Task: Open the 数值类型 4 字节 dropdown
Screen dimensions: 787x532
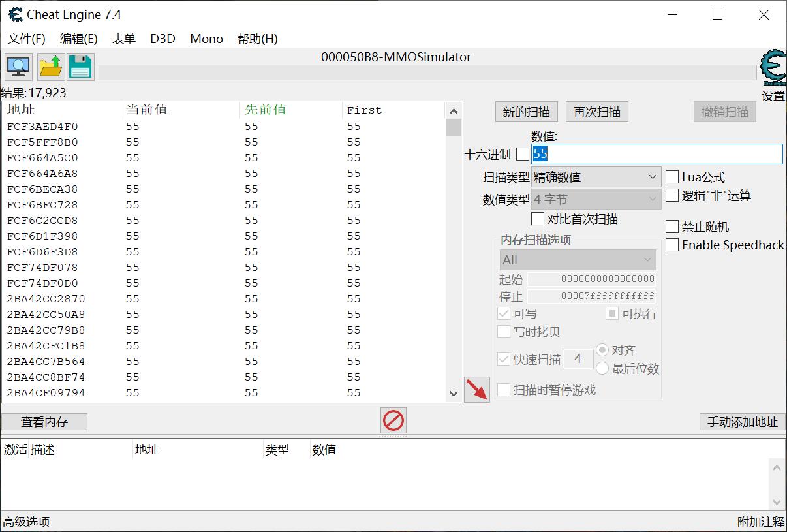Action: pyautogui.click(x=596, y=199)
